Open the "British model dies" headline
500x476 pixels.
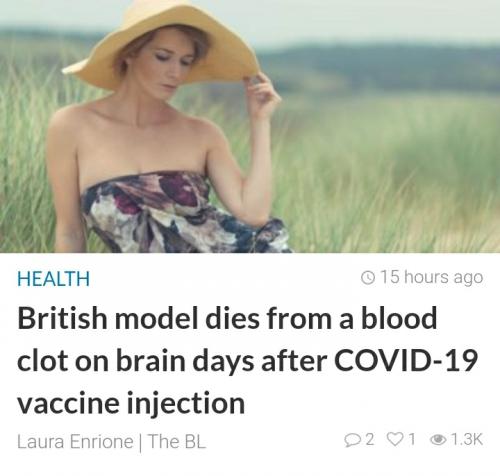coord(247,361)
